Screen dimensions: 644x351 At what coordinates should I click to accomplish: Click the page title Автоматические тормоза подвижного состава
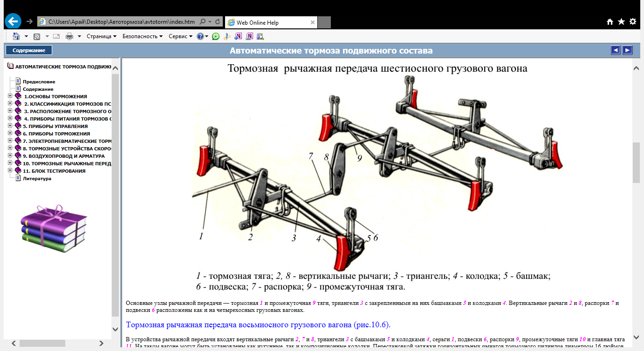[331, 50]
